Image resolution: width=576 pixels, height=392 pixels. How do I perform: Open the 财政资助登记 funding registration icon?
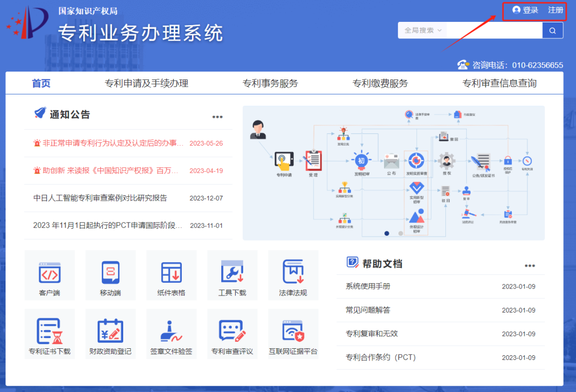point(110,334)
